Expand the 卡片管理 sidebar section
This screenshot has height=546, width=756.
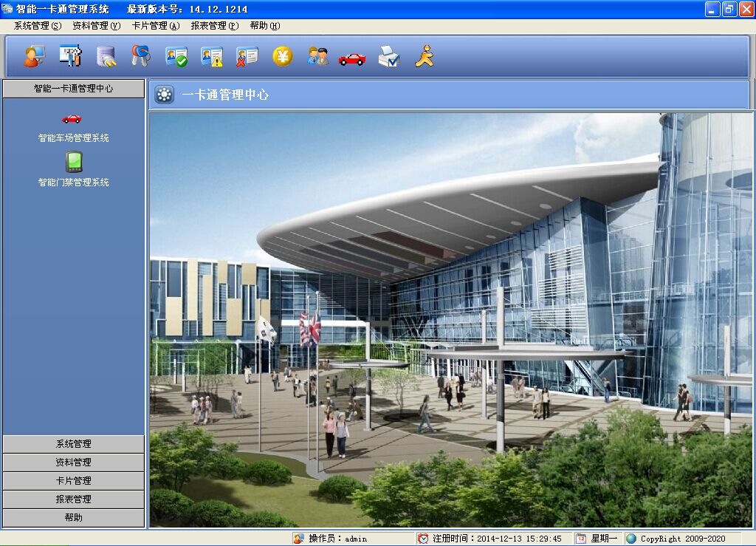pyautogui.click(x=73, y=481)
